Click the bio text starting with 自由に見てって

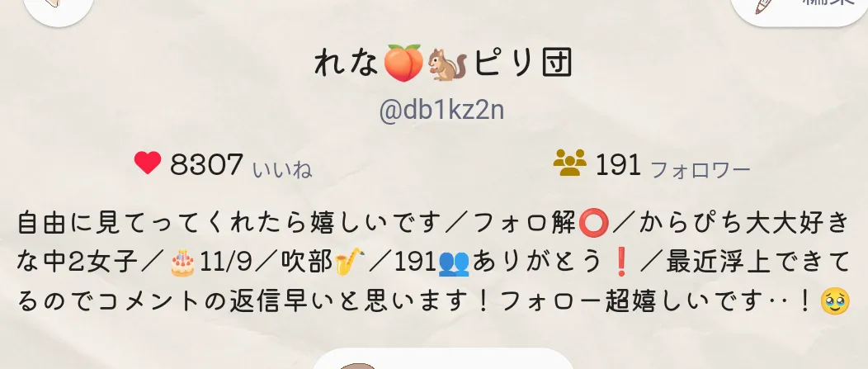(434, 263)
